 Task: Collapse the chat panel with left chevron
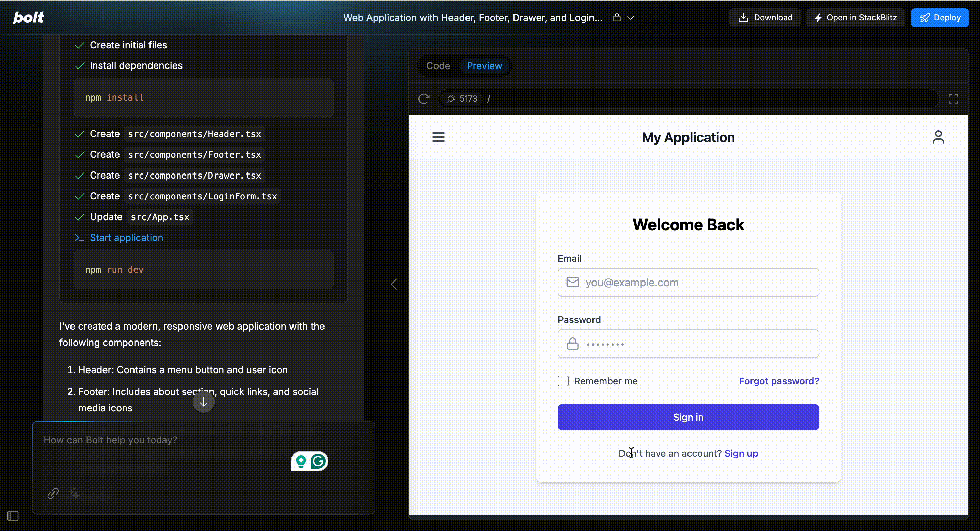[394, 284]
